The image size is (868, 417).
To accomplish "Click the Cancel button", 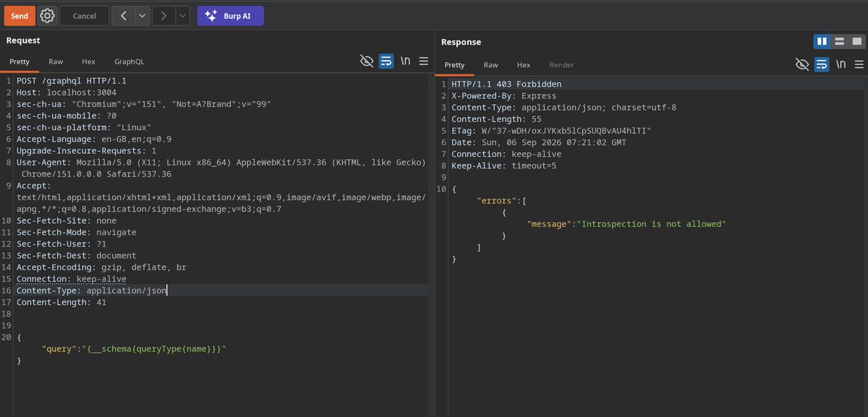I will point(84,16).
